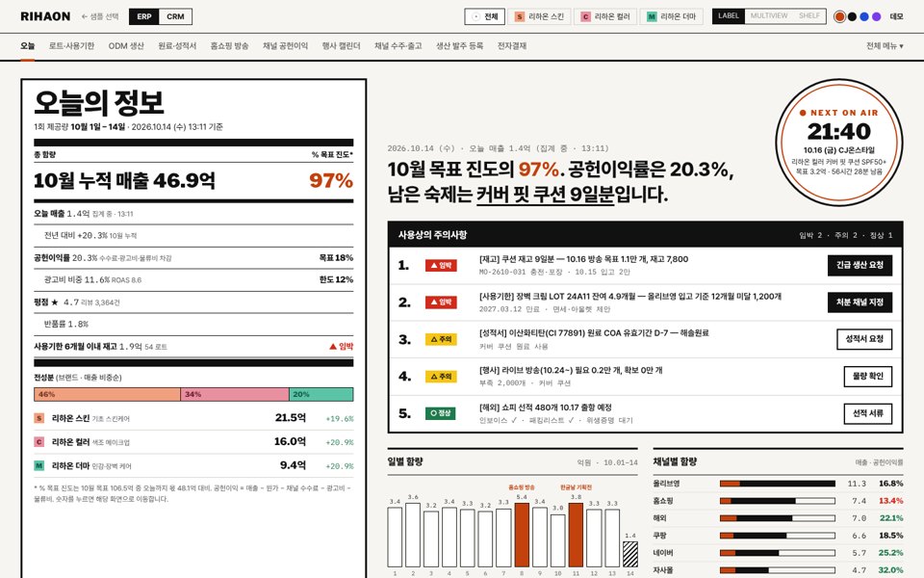The height and width of the screenshot is (578, 924).
Task: Go back via the 샘플 선택 arrow link
Action: [x=100, y=16]
